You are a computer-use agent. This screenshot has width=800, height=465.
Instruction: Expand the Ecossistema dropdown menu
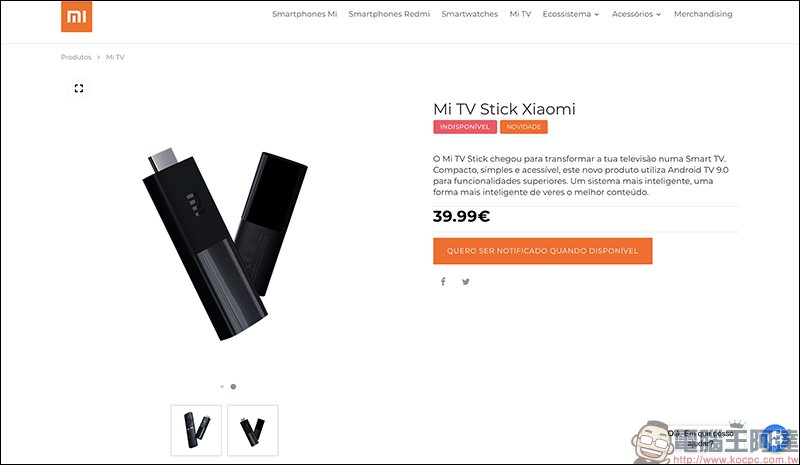point(570,14)
